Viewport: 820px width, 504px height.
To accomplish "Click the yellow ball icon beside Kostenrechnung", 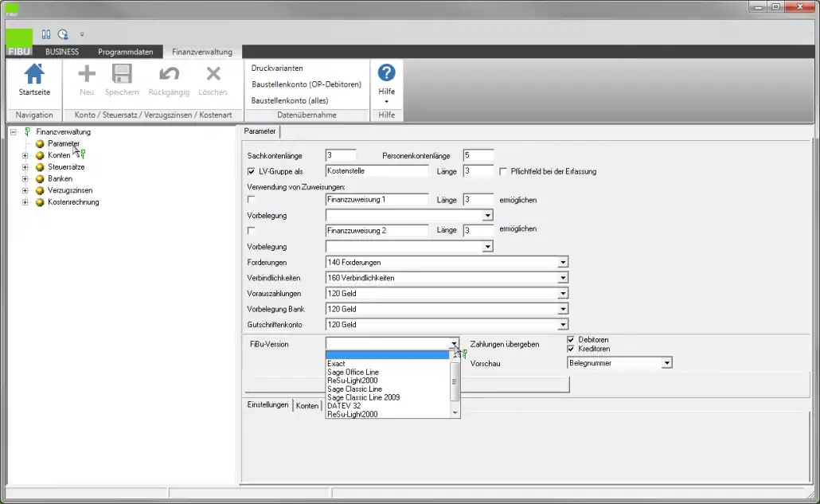I will click(40, 202).
